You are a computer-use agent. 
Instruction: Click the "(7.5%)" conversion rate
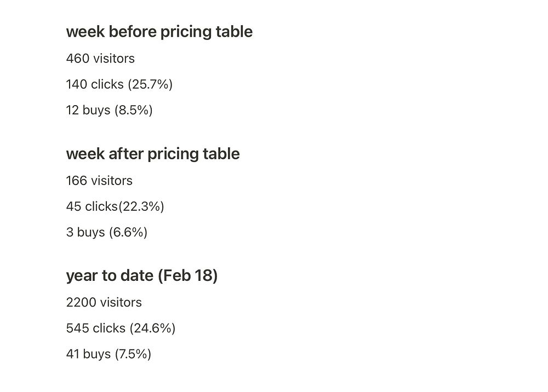click(133, 354)
